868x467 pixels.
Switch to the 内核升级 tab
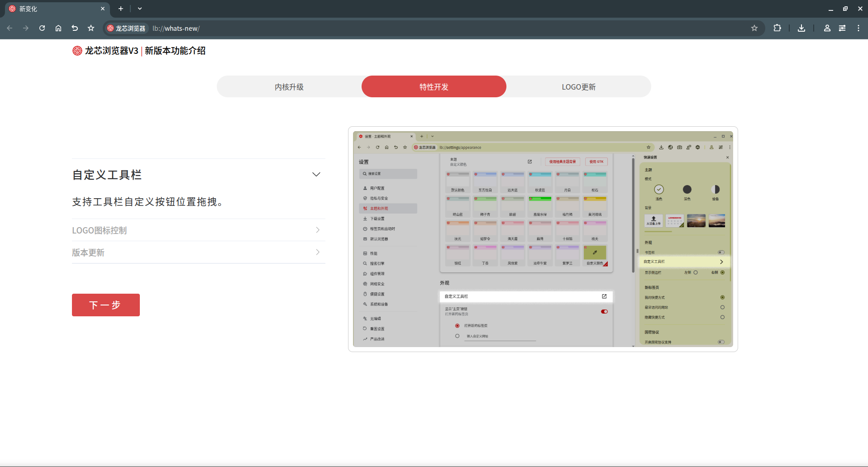coord(289,86)
